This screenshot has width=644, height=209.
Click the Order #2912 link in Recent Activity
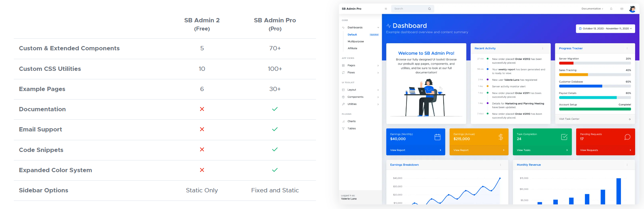coord(522,59)
